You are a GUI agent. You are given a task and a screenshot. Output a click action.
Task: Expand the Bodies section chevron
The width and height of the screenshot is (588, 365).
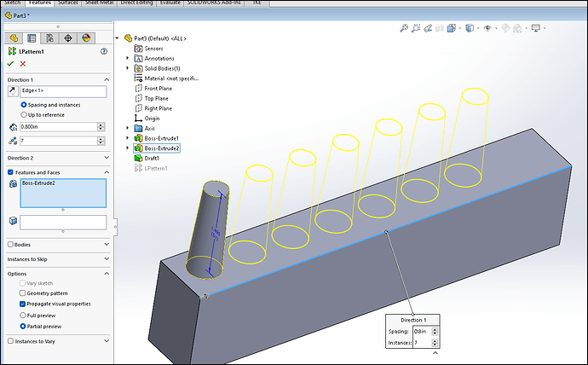[x=107, y=244]
